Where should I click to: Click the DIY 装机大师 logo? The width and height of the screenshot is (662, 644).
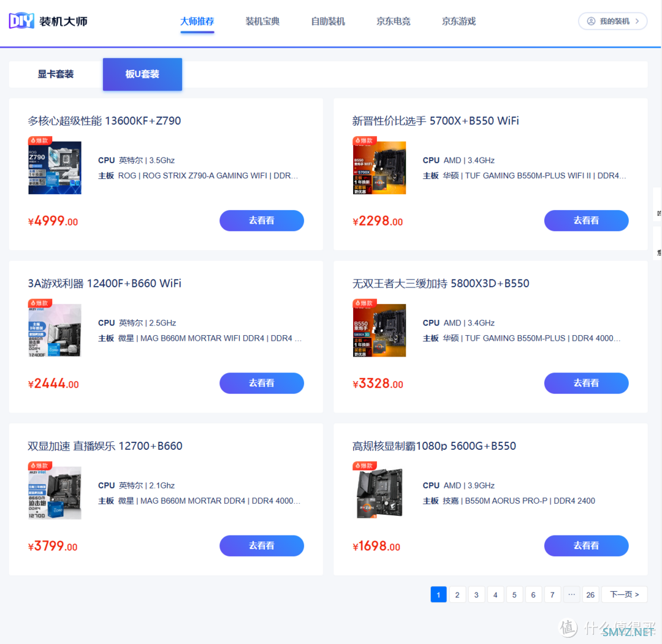point(48,21)
